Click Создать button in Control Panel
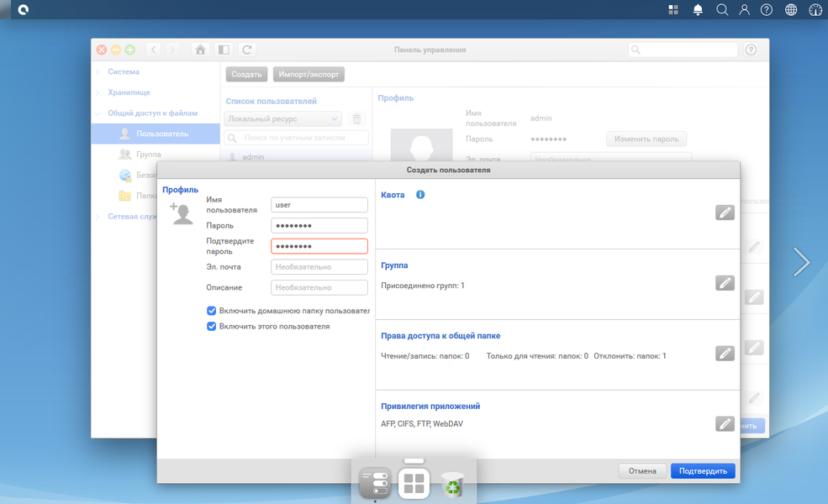Screen dimensions: 828x504 (x=246, y=75)
